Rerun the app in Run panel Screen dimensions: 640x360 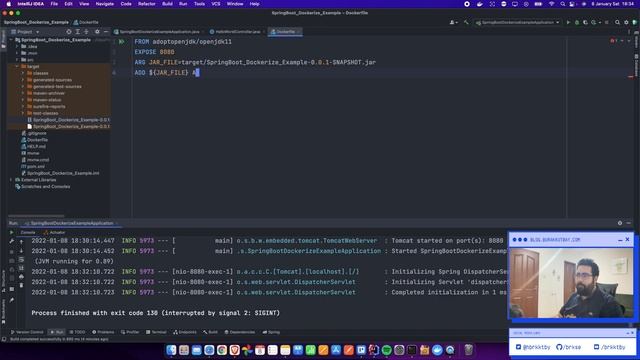[x=11, y=233]
